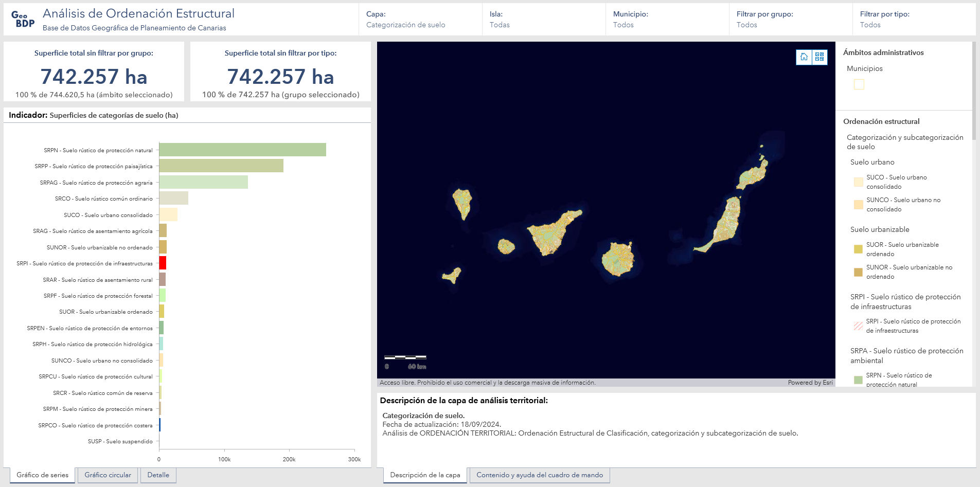Click the SRPF protección forestal bar
Screen dimensions: 980x487
[163, 295]
